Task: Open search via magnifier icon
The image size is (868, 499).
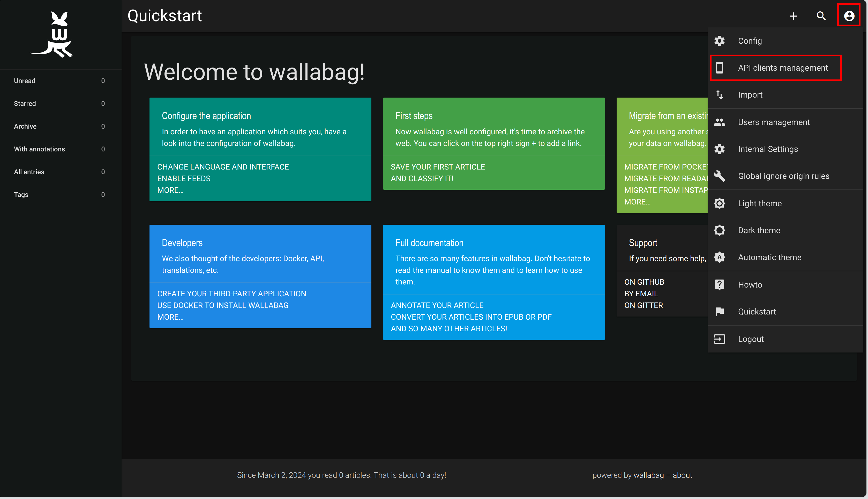Action: (821, 16)
